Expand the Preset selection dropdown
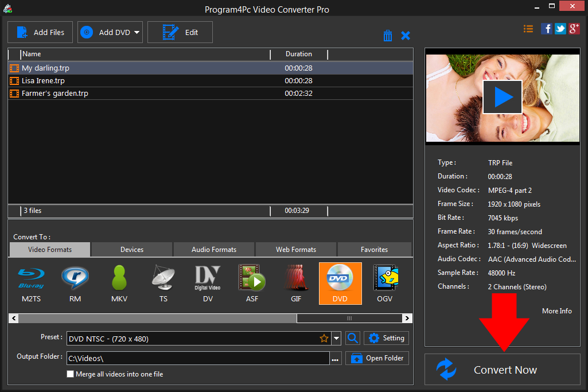The height and width of the screenshot is (392, 588). [336, 338]
